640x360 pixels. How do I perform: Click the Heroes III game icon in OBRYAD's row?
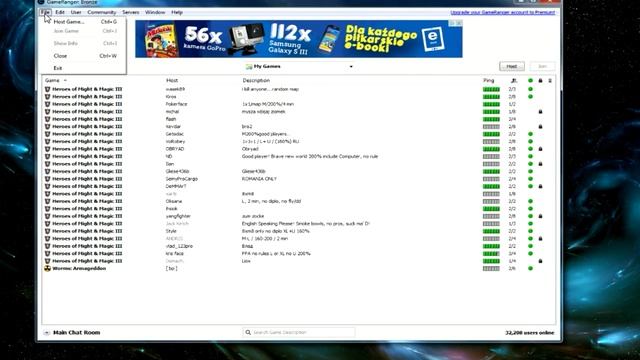(47, 149)
